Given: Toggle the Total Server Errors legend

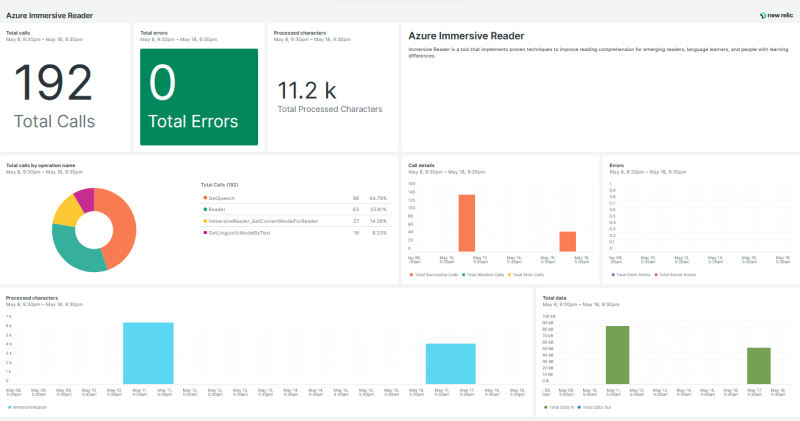Looking at the screenshot, I should point(675,273).
